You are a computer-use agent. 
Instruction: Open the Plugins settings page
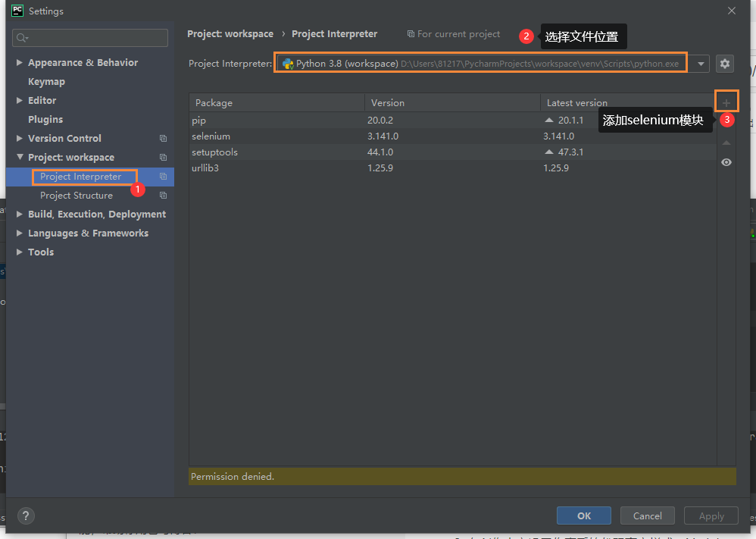45,119
